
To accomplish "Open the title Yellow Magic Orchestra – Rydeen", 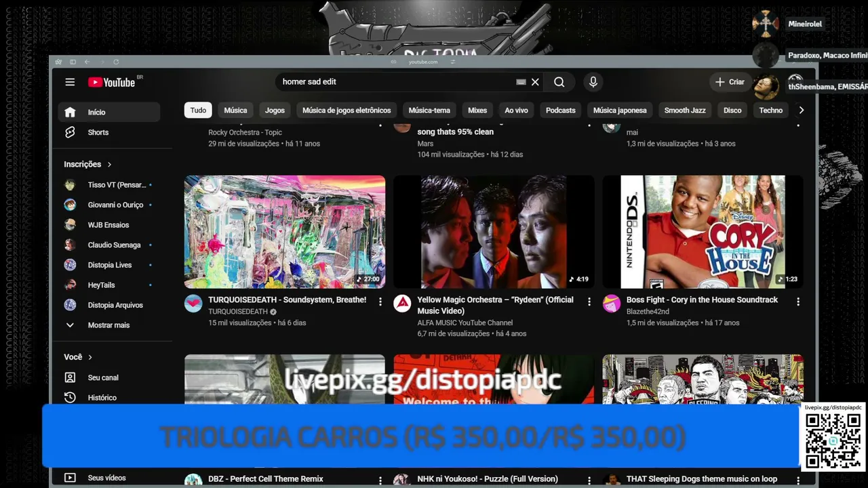I will [x=496, y=305].
